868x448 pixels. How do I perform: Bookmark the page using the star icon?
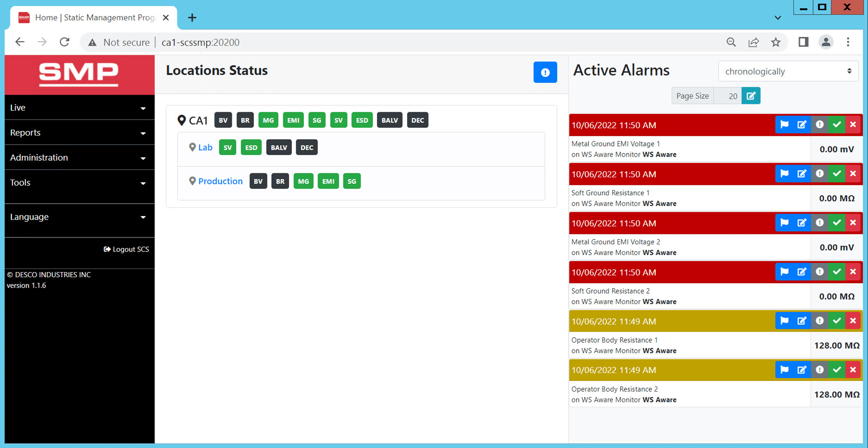click(776, 42)
